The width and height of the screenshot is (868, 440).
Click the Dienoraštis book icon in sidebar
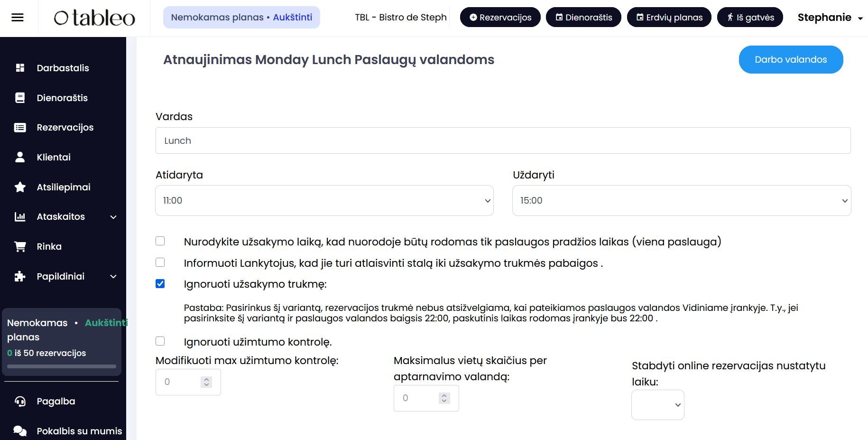point(20,98)
